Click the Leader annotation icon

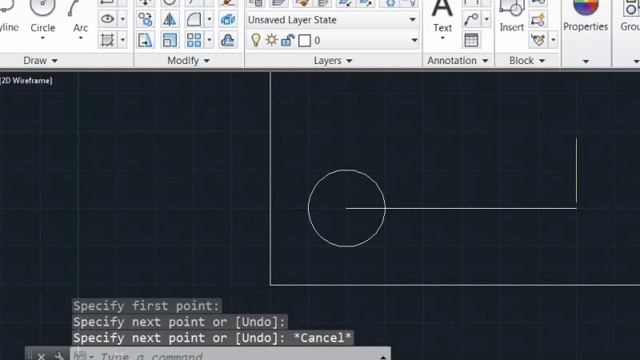click(x=471, y=19)
